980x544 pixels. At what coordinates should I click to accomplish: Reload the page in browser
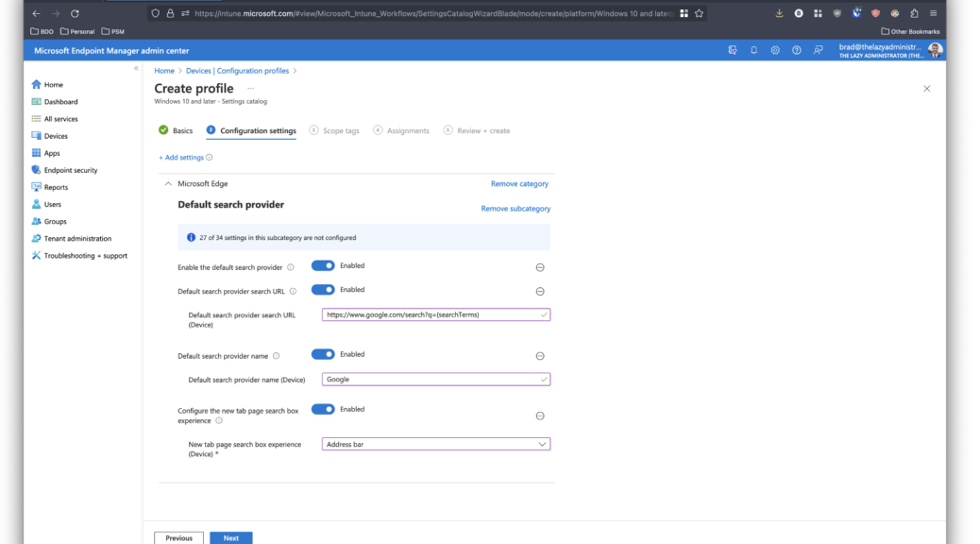[x=75, y=13]
